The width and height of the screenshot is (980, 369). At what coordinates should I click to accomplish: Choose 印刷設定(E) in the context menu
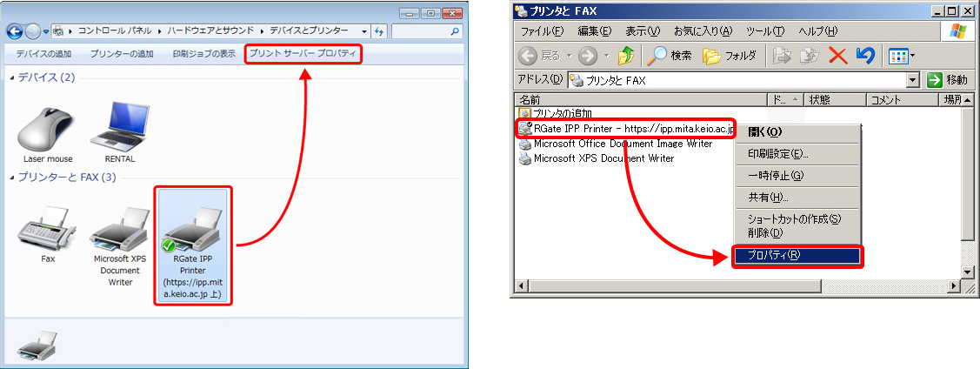click(x=778, y=154)
